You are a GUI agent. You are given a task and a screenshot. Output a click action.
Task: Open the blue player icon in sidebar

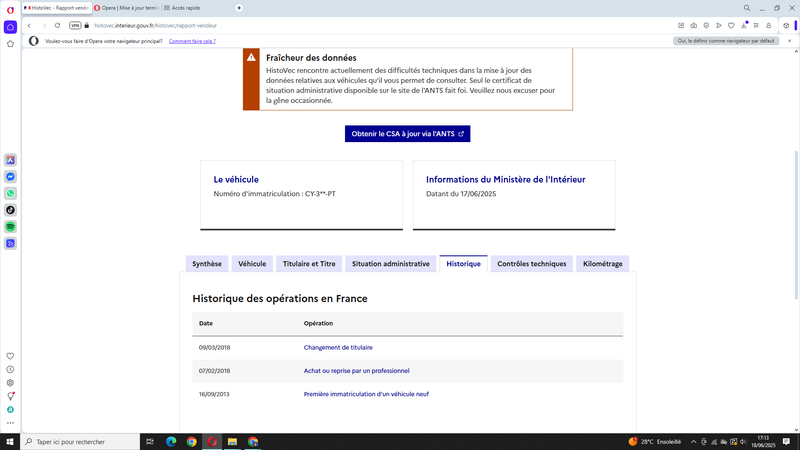(10, 243)
